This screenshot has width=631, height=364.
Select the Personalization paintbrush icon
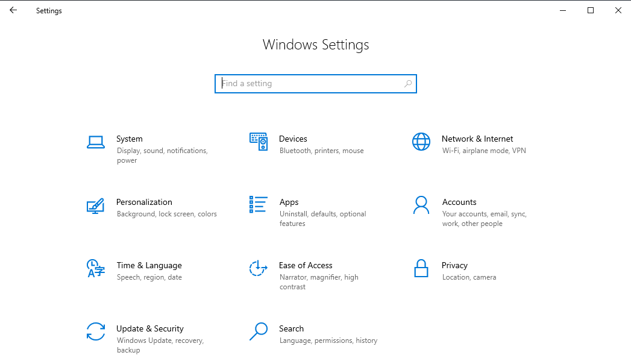96,206
